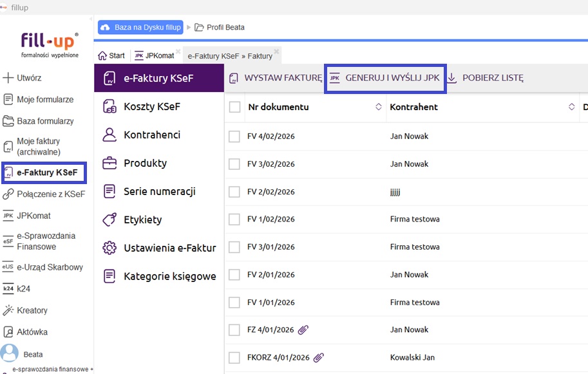Screen dimensions: 588x374
Task: Tick the checkbox next to FKORZ 4/01/2026
Action: 235,358
